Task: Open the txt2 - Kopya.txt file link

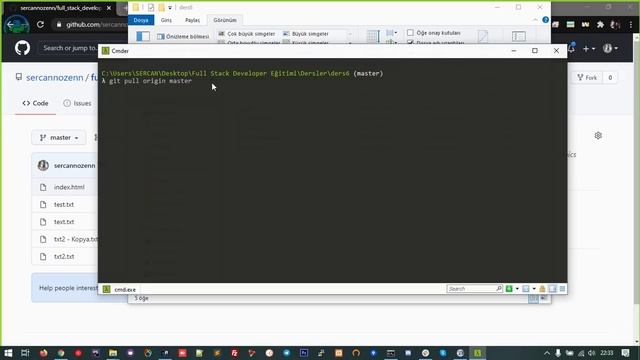Action: (x=76, y=239)
